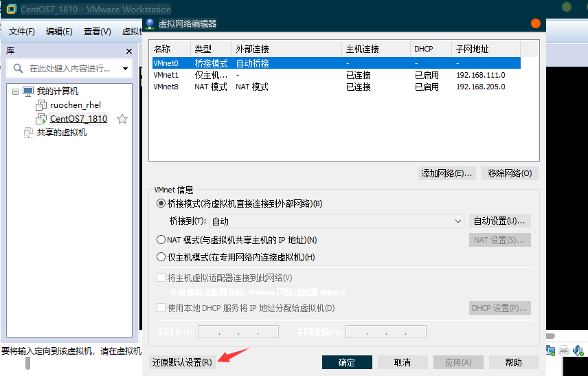The height and width of the screenshot is (376, 588).
Task: Click 应用(A) button
Action: pyautogui.click(x=458, y=362)
